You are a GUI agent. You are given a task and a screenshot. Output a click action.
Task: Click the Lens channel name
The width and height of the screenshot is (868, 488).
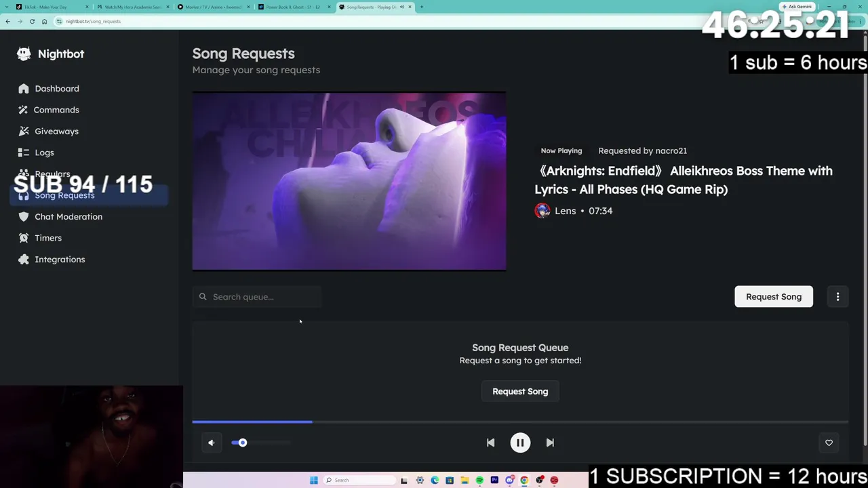tap(566, 211)
